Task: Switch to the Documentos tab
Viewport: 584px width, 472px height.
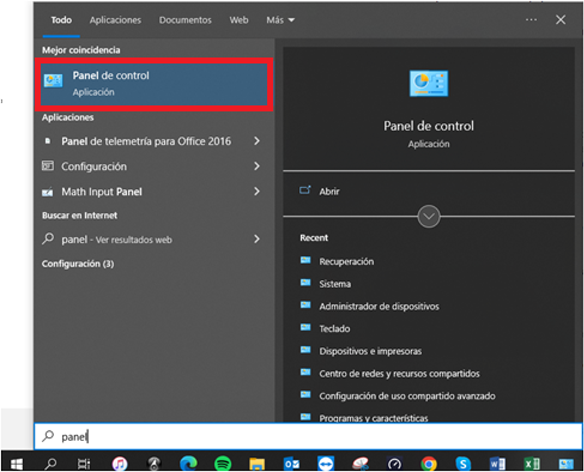Action: click(185, 20)
